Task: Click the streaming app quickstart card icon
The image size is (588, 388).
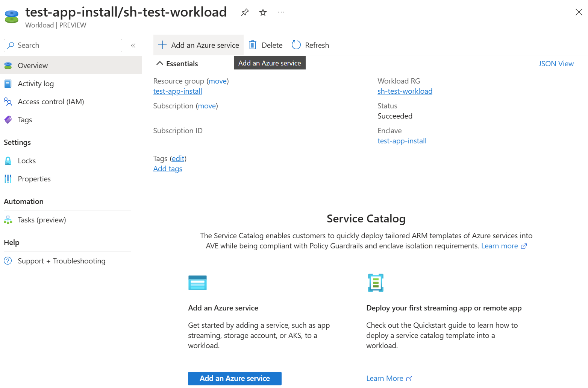Action: pyautogui.click(x=376, y=283)
